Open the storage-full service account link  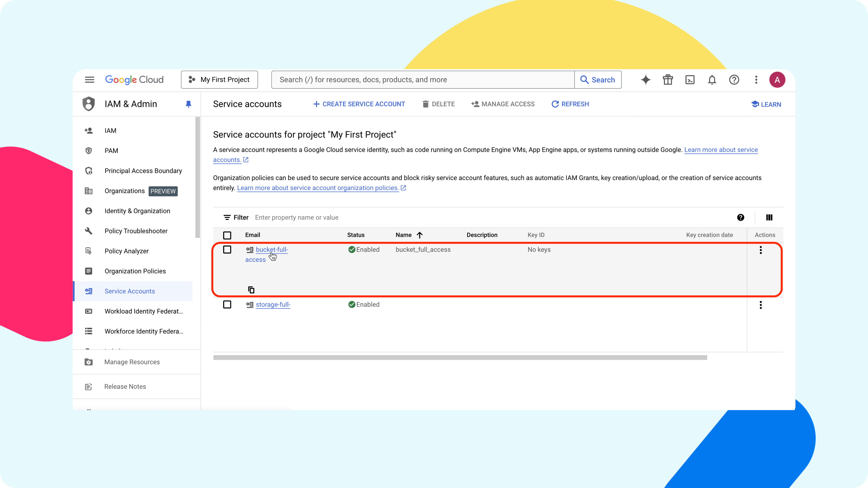[273, 305]
